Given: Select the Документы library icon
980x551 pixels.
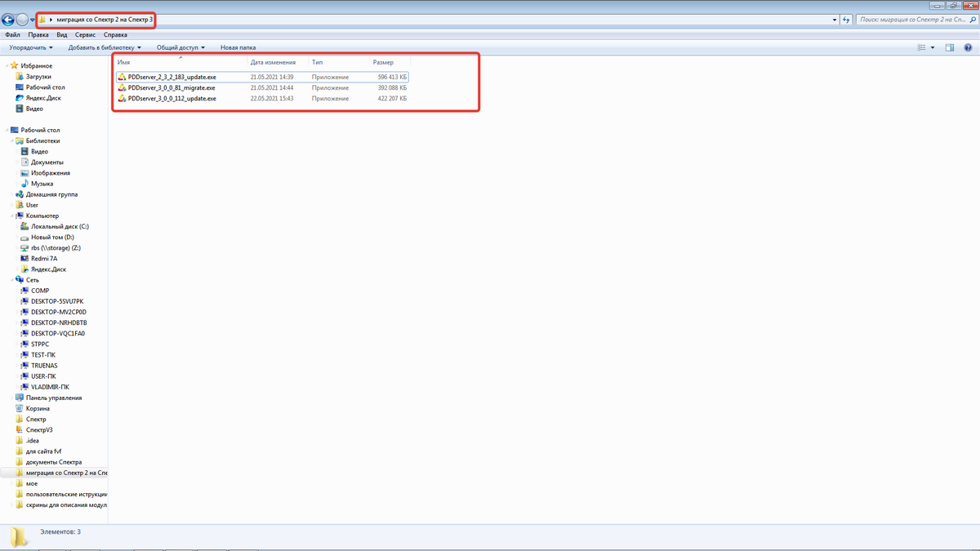Looking at the screenshot, I should coord(24,162).
